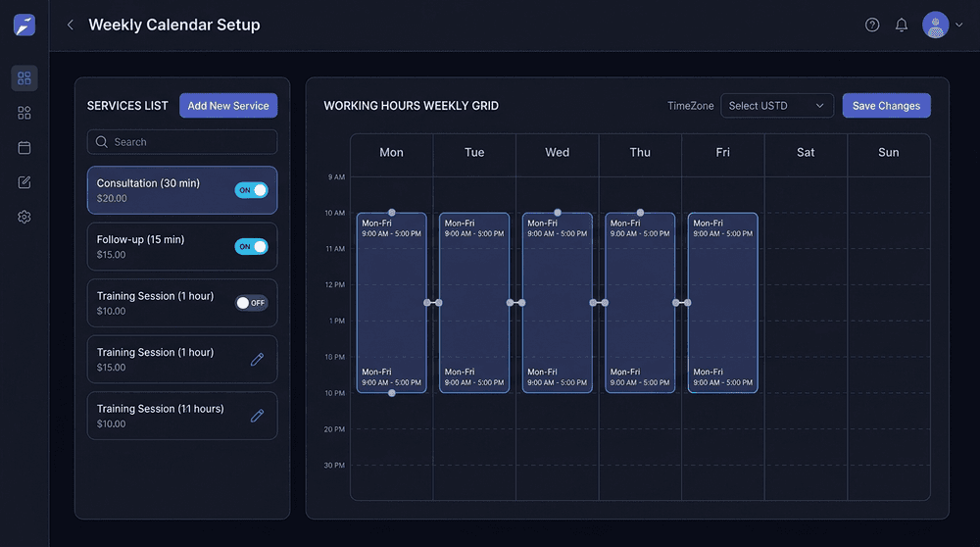This screenshot has width=980, height=547.
Task: Select the highlighted dashboard grid sidebar icon
Action: pos(24,78)
